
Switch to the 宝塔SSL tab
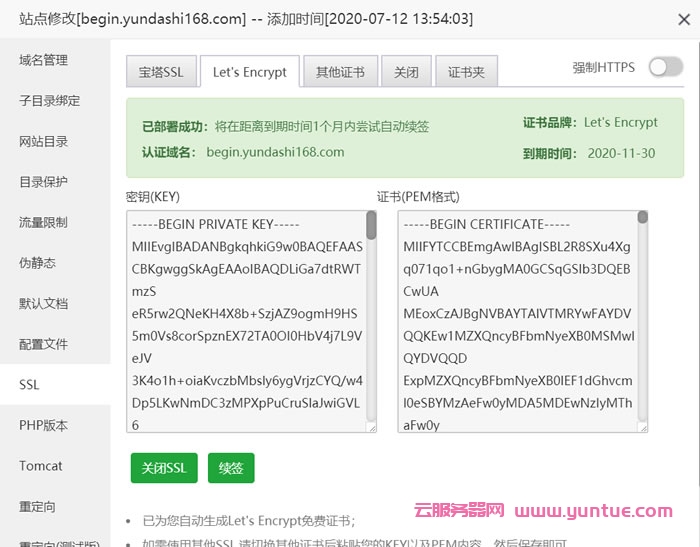(161, 72)
